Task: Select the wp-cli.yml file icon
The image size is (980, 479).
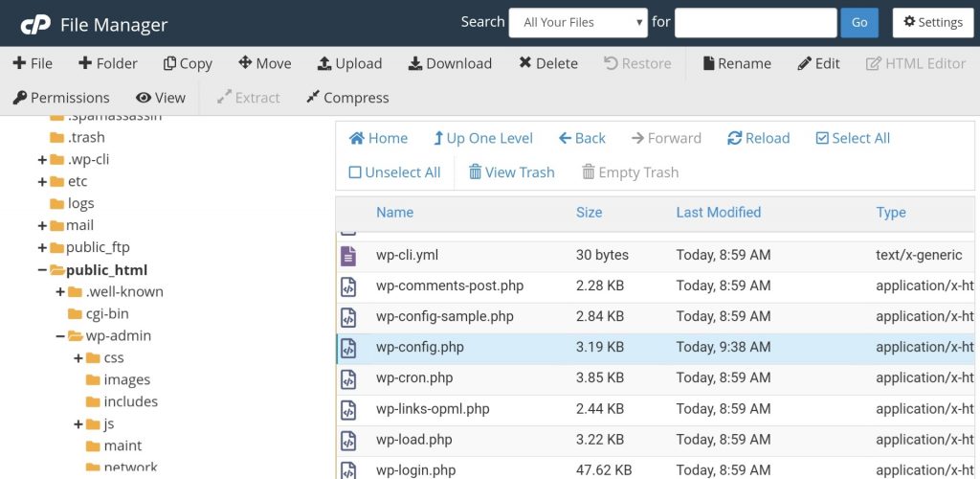Action: coord(348,256)
